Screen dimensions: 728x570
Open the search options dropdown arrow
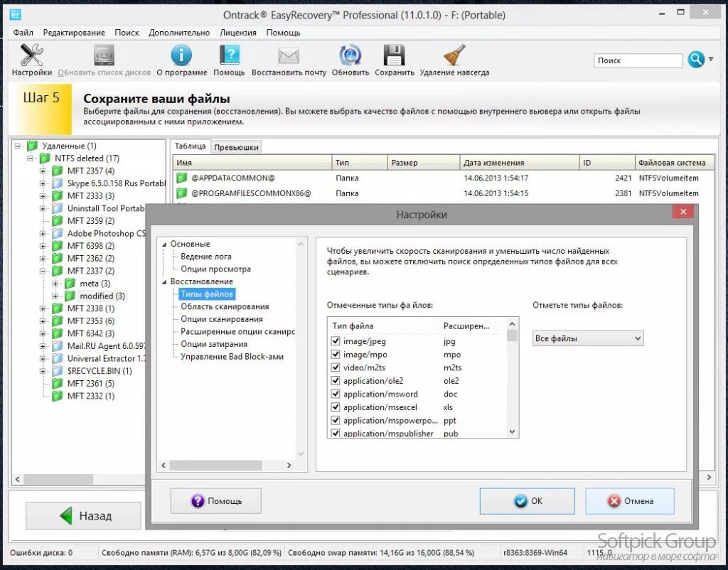(x=711, y=60)
